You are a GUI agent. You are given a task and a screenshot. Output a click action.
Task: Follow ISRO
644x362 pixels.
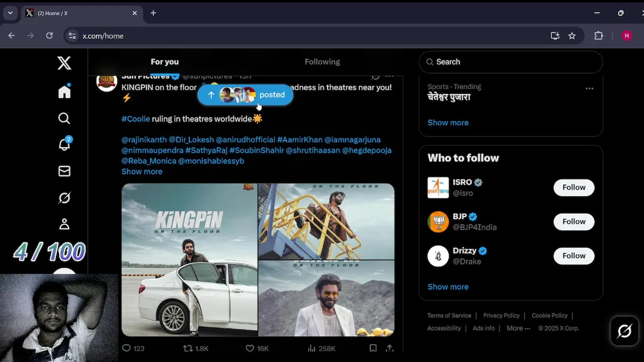[x=574, y=188]
